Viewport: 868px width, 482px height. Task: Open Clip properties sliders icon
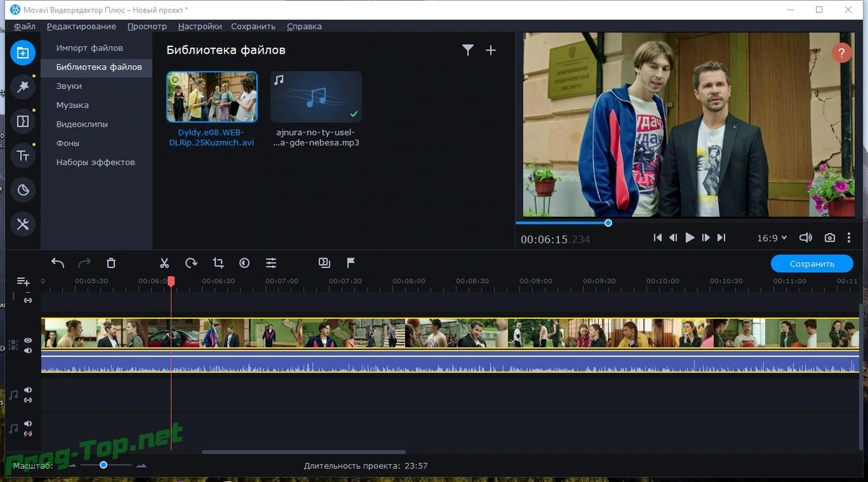point(271,263)
